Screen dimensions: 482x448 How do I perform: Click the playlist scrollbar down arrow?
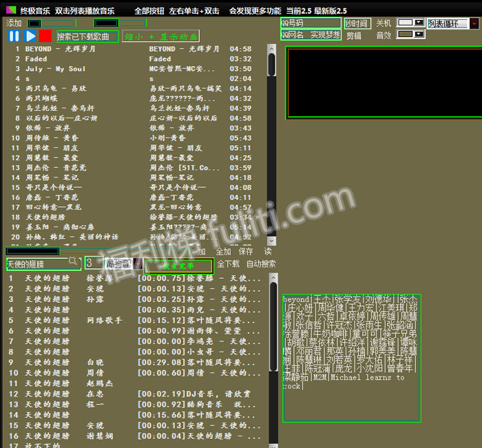(271, 241)
